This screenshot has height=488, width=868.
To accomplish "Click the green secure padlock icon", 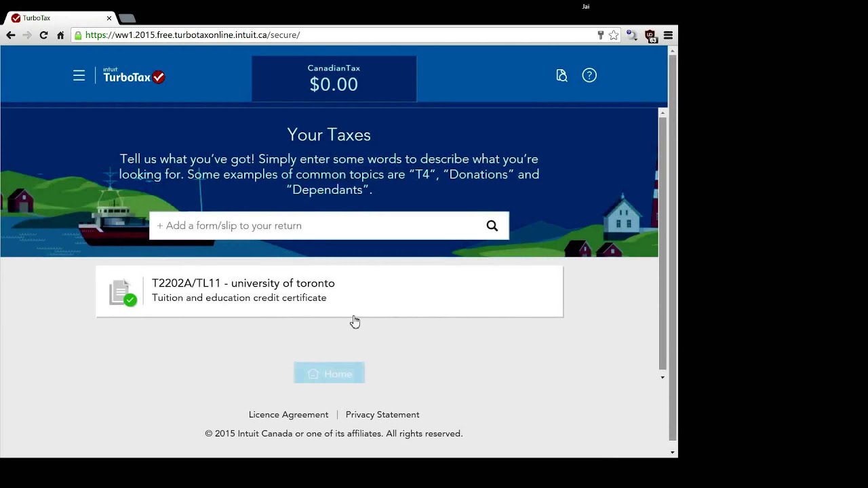I will pos(79,35).
